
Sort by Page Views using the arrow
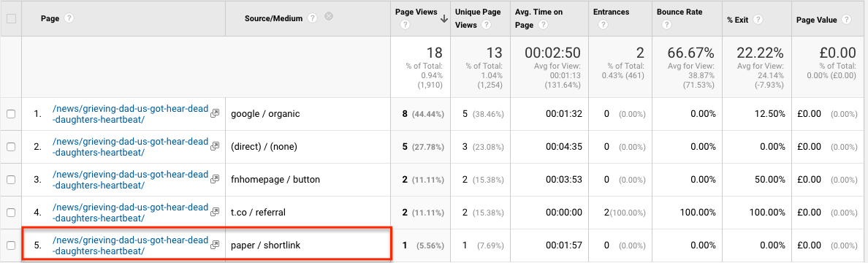[444, 18]
